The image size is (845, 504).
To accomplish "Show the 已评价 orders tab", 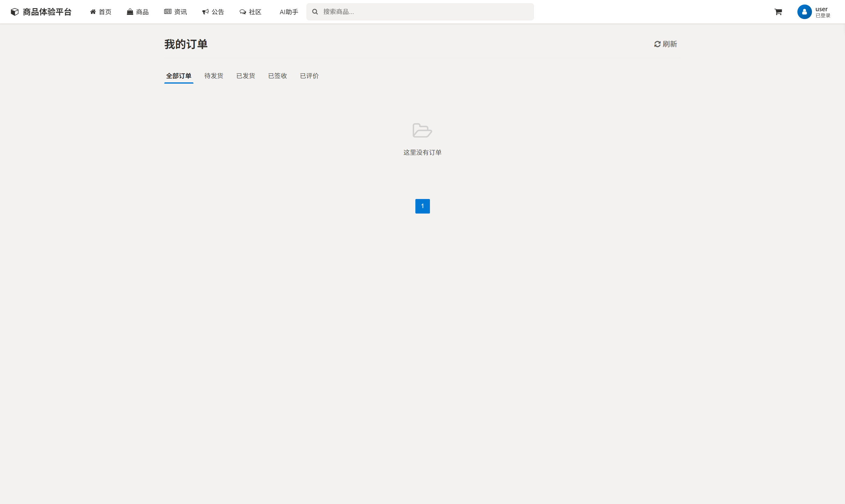I will [x=309, y=76].
